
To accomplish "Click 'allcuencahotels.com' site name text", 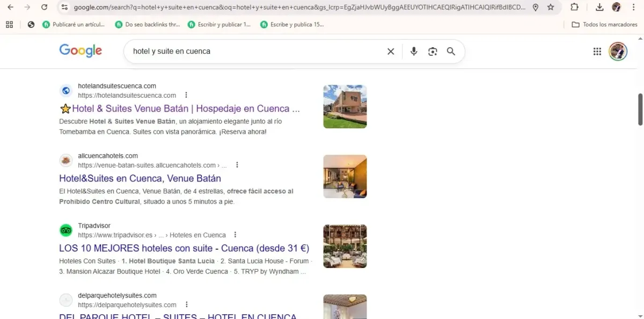I will pos(108,156).
